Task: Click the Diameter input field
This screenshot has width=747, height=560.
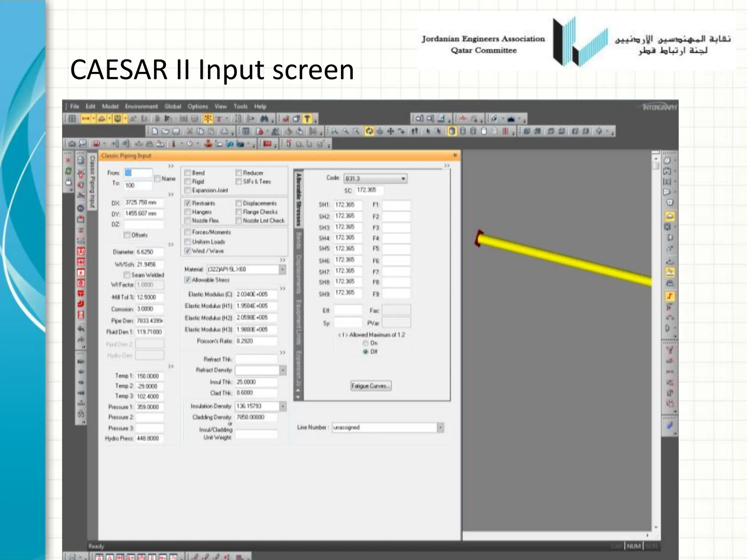Action: (150, 252)
